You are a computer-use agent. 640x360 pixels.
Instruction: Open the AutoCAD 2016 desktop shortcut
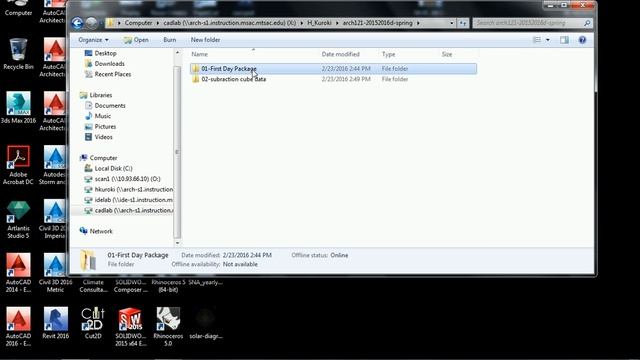coord(18,327)
